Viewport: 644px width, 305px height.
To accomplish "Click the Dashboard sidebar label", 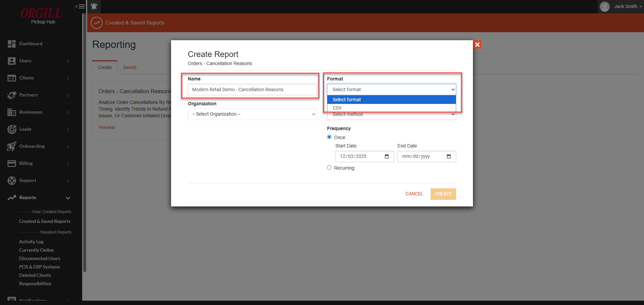I will click(x=31, y=44).
